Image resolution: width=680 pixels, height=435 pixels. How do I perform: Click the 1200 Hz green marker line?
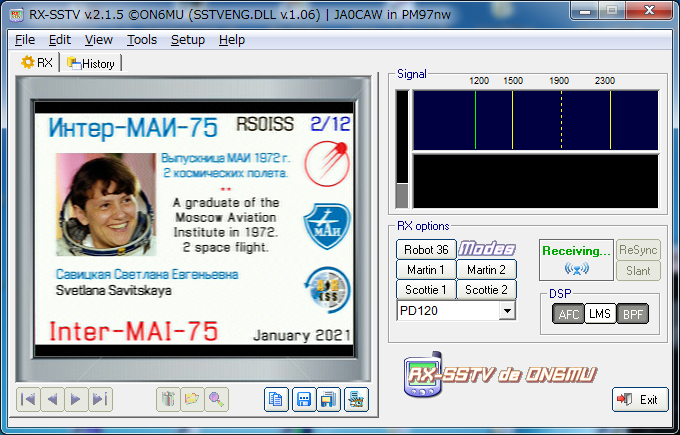coord(475,120)
